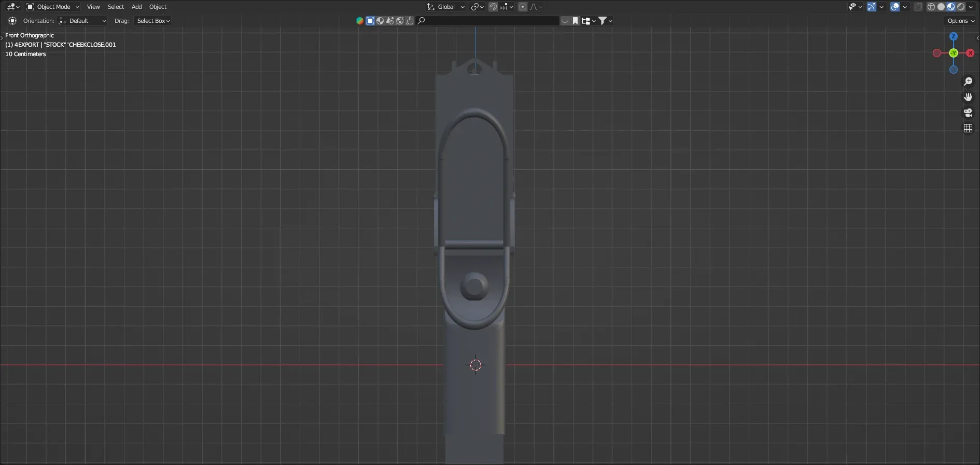Expand the gizmo options arrow

click(881, 7)
